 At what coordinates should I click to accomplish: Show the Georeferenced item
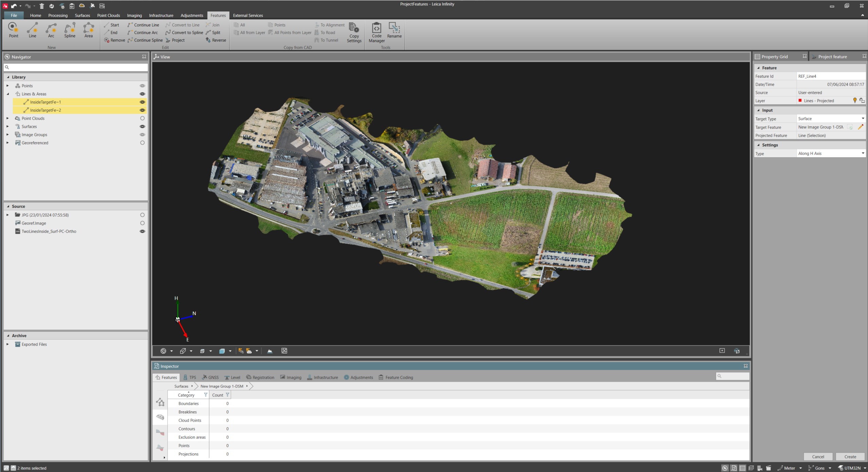click(142, 143)
